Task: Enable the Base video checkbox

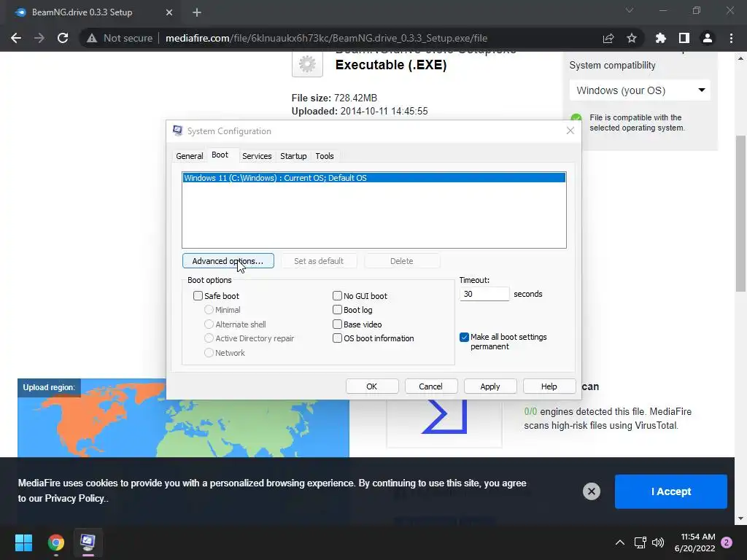Action: click(x=337, y=324)
